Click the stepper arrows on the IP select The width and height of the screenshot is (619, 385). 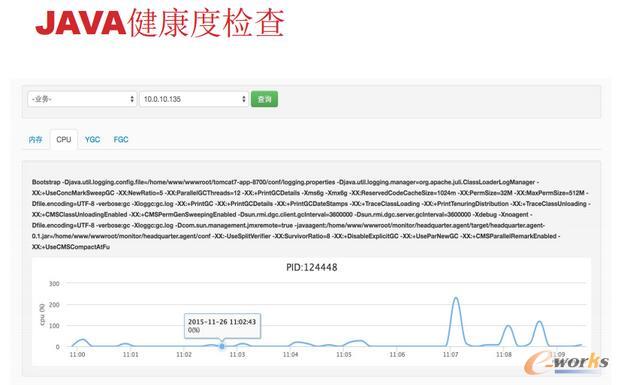click(244, 99)
